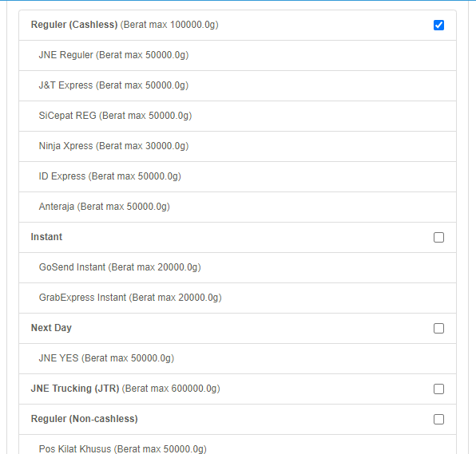Click the Ninja Xpress list item

(237, 147)
